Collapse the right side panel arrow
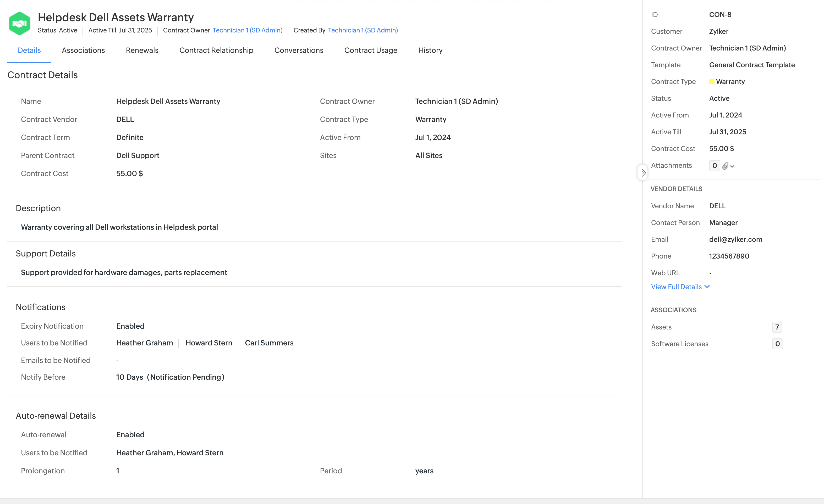Screen dimensions: 824x504 pos(643,172)
